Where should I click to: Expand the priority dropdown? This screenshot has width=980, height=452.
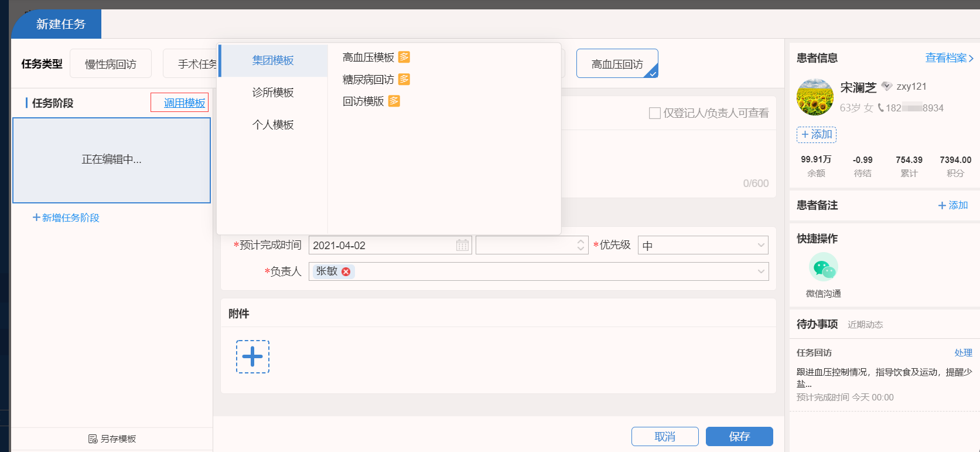[x=761, y=245]
